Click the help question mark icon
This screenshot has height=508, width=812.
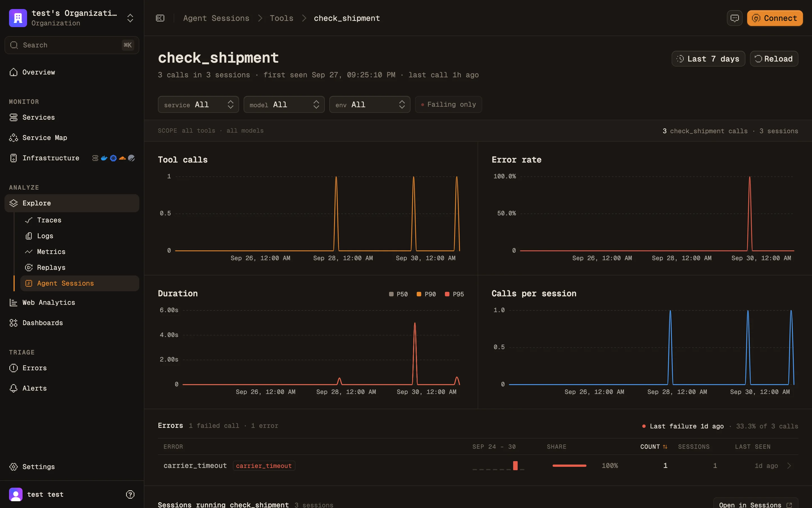(130, 494)
